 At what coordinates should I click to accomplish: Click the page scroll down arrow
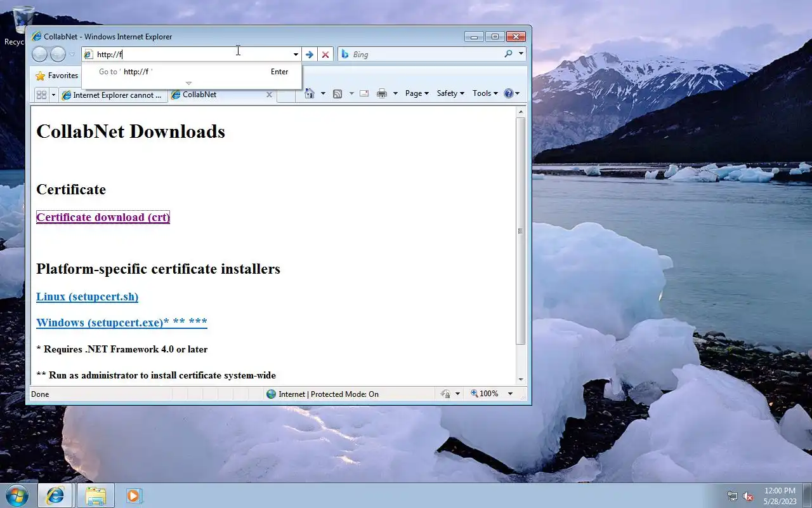click(521, 379)
